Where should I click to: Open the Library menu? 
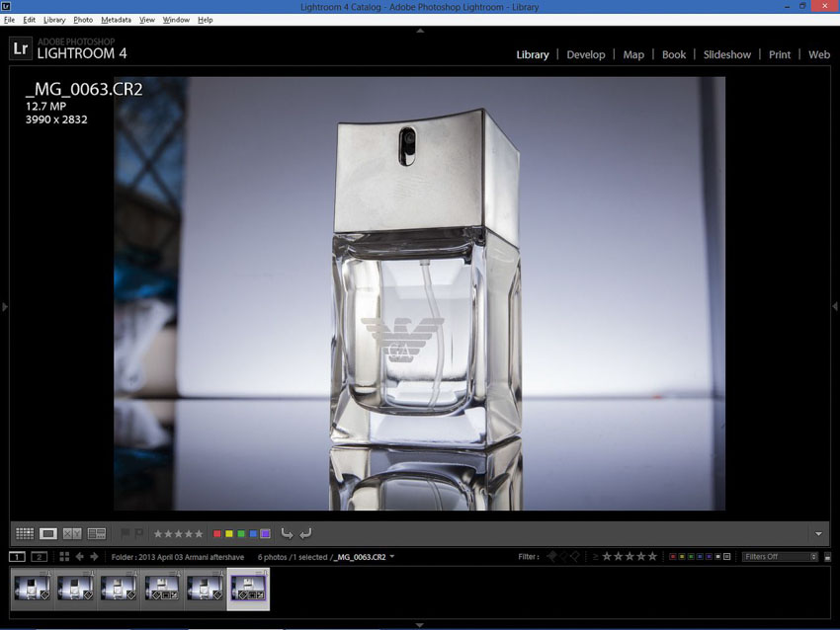pyautogui.click(x=54, y=20)
